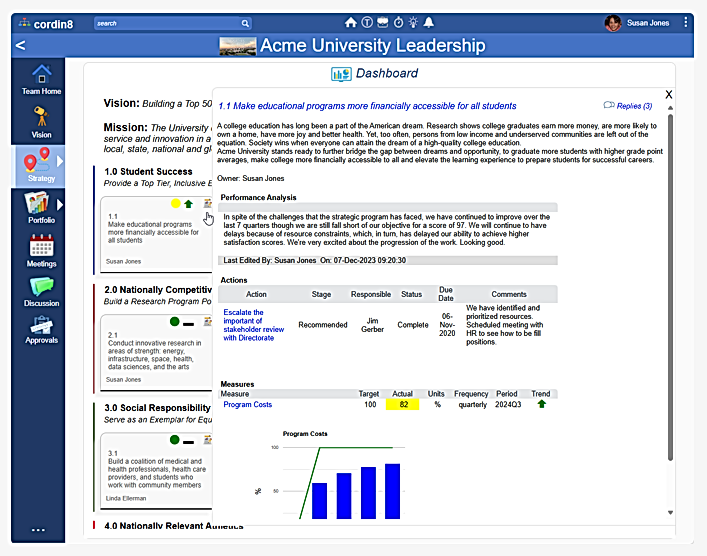Open card 3.1 Build a coalition
This screenshot has width=707, height=556.
point(156,473)
